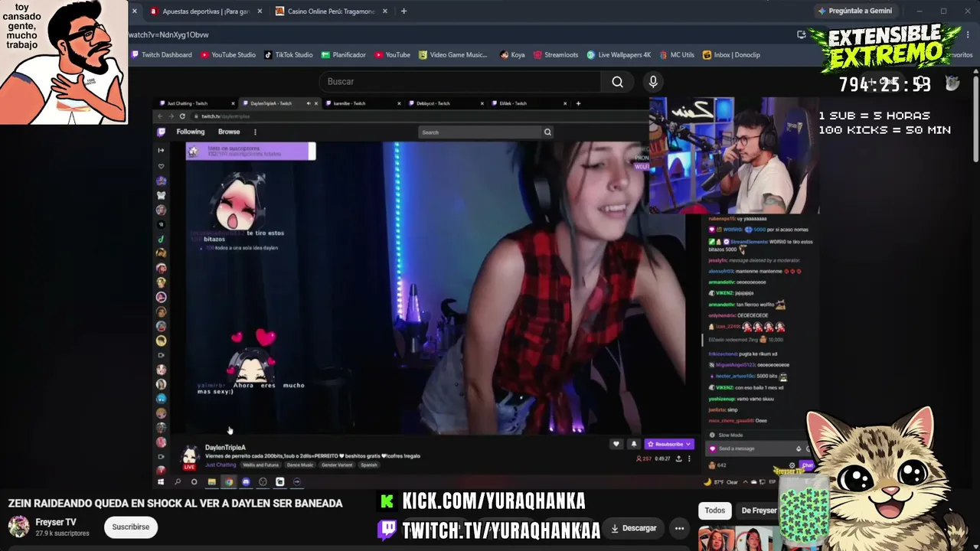This screenshot has height=551, width=980.
Task: Open the Live Wallpapers 4K bookmark
Action: coord(619,55)
